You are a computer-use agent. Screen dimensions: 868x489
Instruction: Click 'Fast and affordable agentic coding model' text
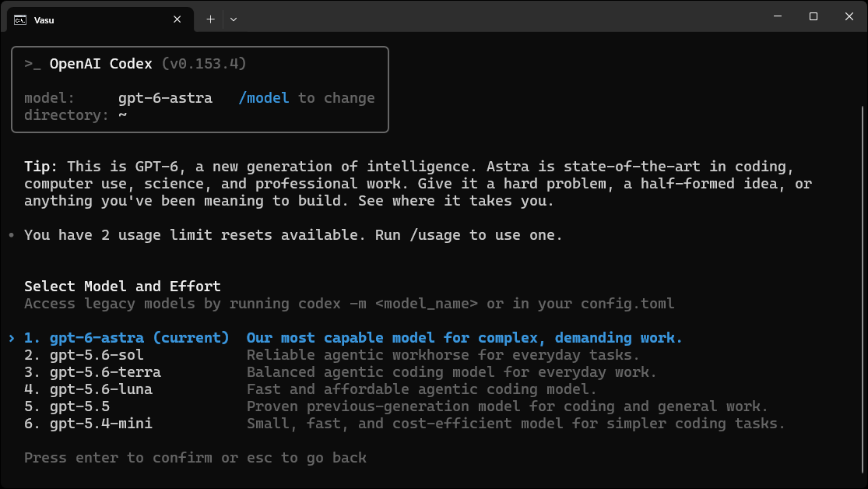point(422,389)
